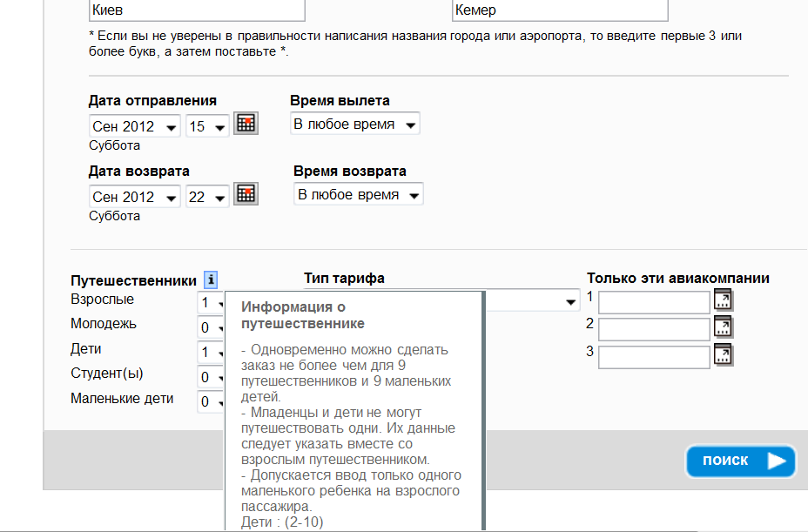Click the Кемер destination city field

[x=560, y=10]
